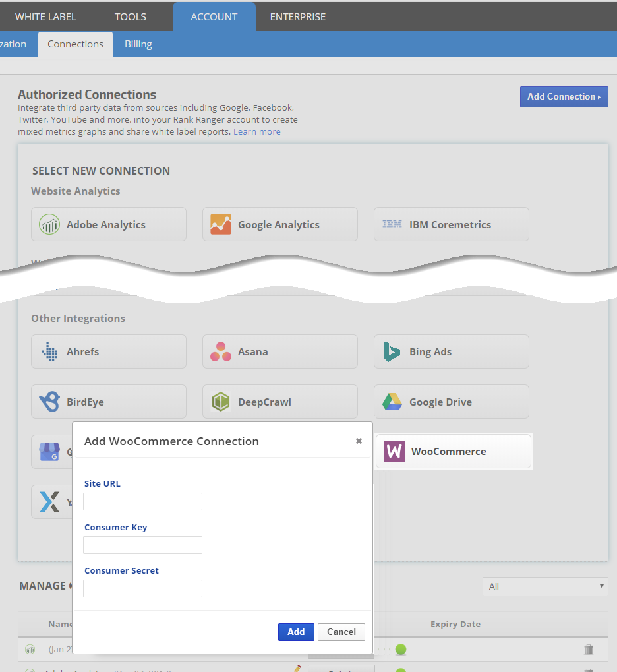Follow the Learn more link

coord(256,132)
